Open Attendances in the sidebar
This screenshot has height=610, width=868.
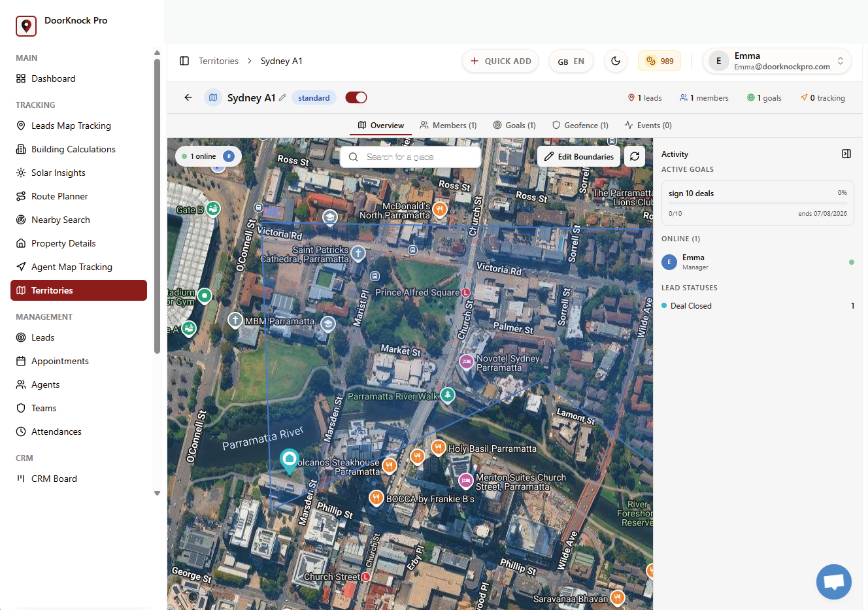78,432
